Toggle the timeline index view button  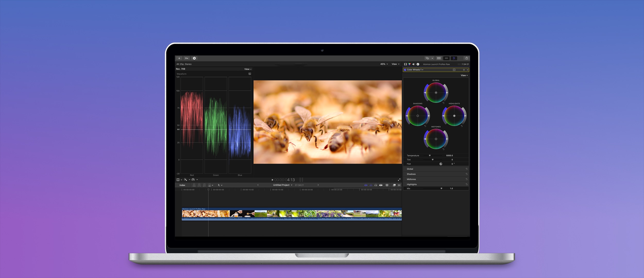[446, 58]
